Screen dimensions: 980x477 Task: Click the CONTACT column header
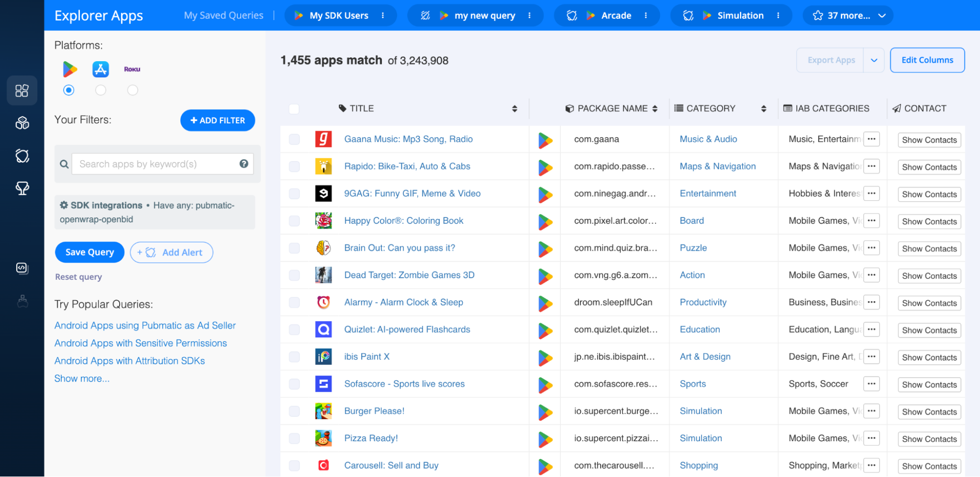(x=920, y=109)
